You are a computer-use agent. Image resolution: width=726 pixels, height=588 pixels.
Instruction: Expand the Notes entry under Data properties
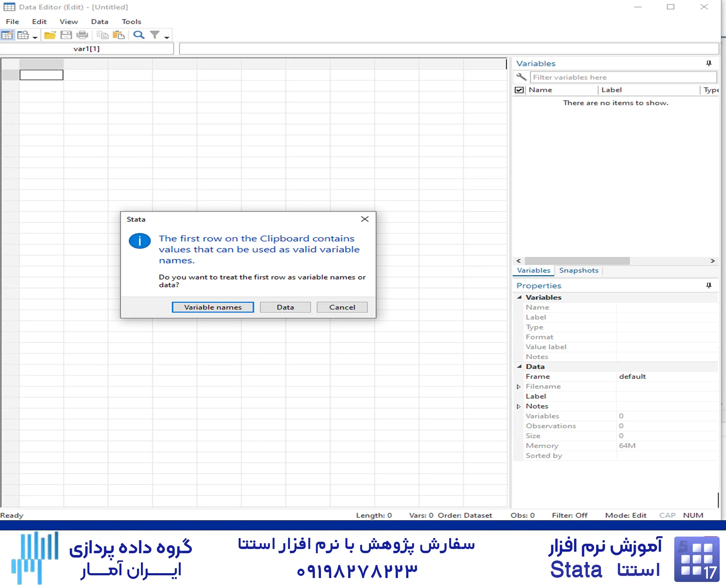(519, 406)
